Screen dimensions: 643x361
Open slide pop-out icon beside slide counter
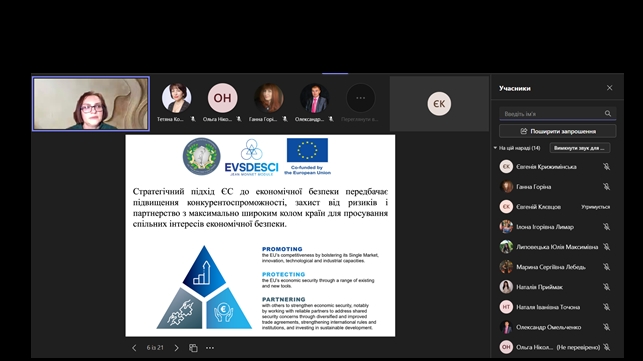[x=193, y=348]
